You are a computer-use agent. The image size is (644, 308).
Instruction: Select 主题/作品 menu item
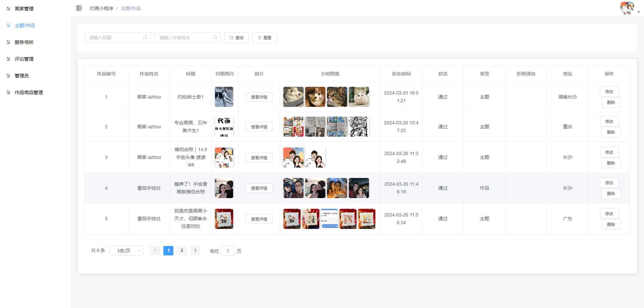(x=35, y=25)
